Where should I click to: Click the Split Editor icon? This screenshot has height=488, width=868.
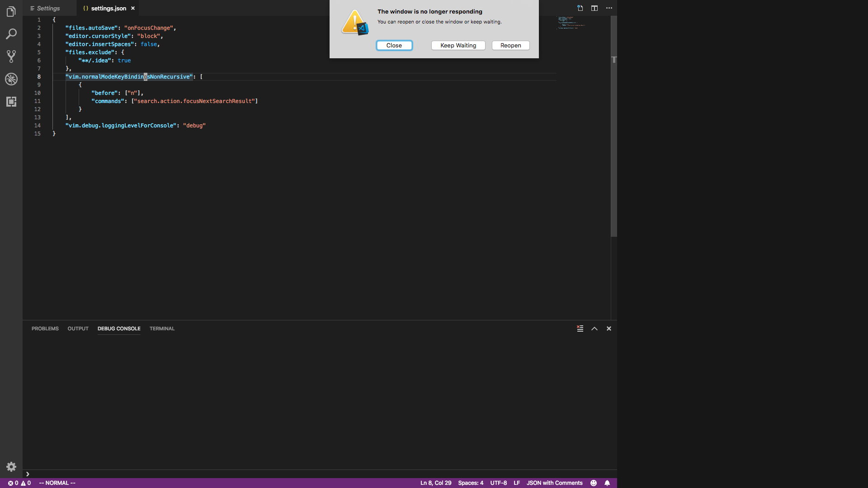(594, 8)
